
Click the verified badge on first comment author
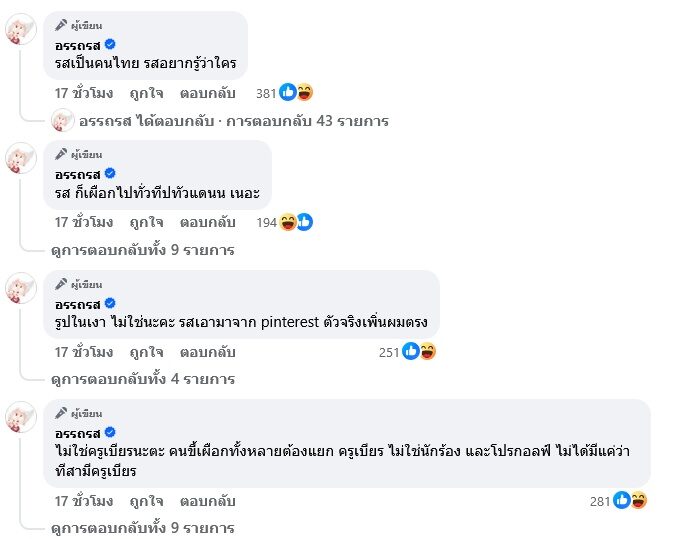110,44
